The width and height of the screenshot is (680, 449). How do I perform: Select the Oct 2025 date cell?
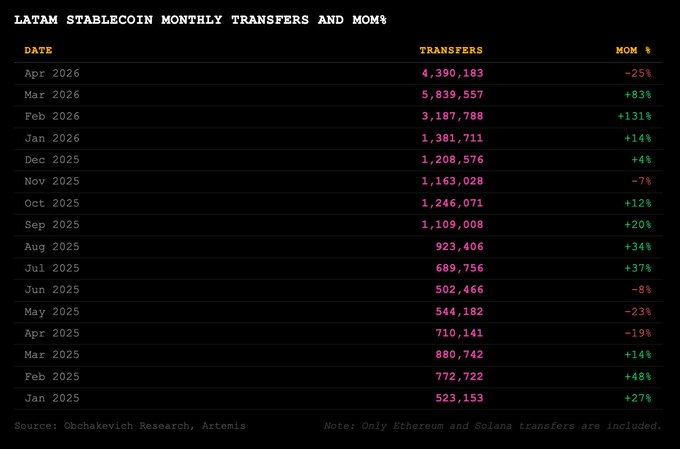(x=52, y=203)
